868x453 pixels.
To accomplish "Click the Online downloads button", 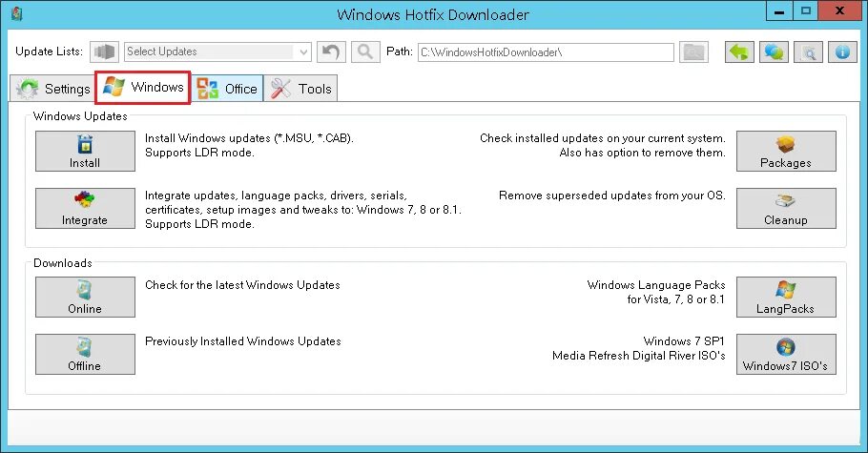I will (x=85, y=297).
